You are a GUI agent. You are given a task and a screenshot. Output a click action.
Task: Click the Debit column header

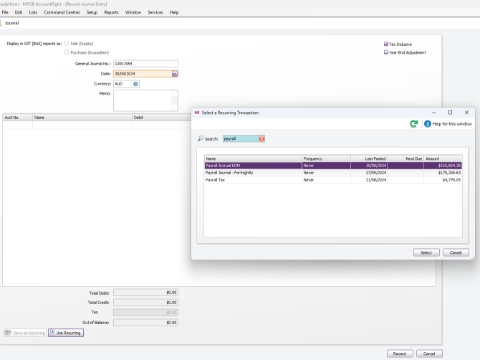tap(162, 117)
